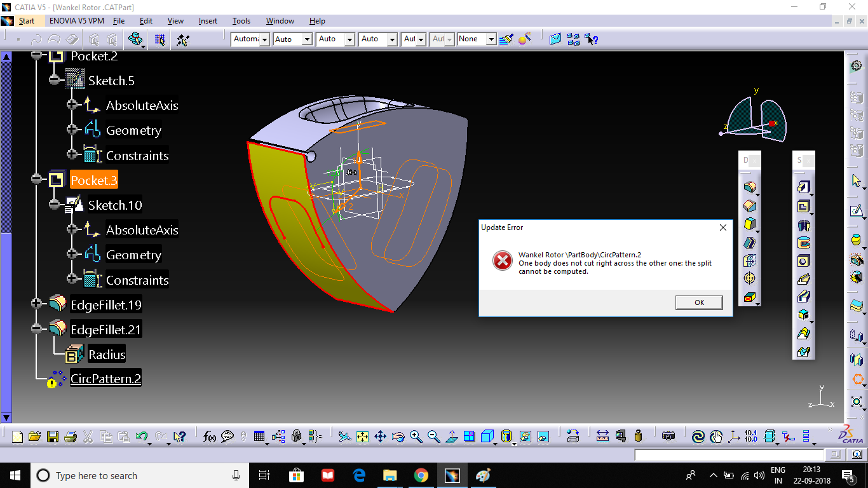Open the notification center icon

(848, 475)
